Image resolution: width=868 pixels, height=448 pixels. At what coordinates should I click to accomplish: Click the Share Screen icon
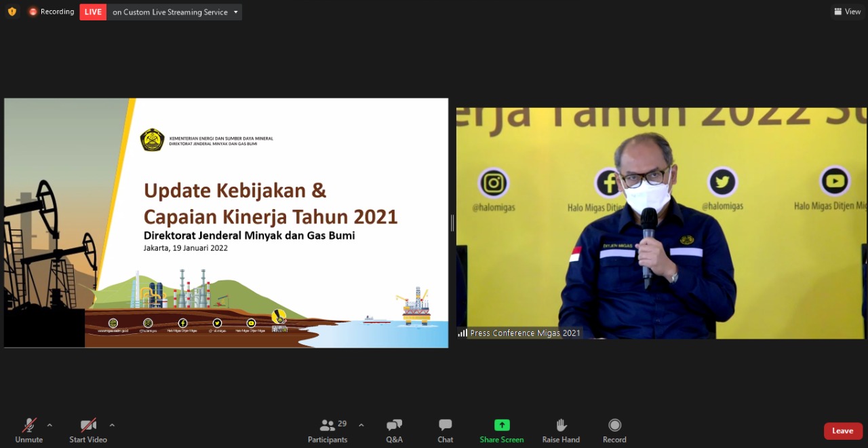(x=501, y=424)
